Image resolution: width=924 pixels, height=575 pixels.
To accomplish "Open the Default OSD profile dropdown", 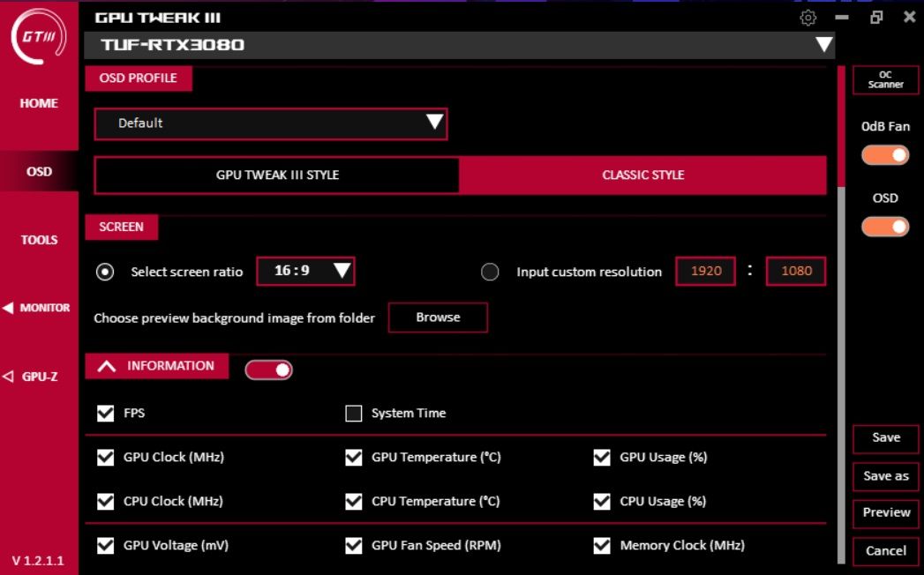I will [x=270, y=123].
